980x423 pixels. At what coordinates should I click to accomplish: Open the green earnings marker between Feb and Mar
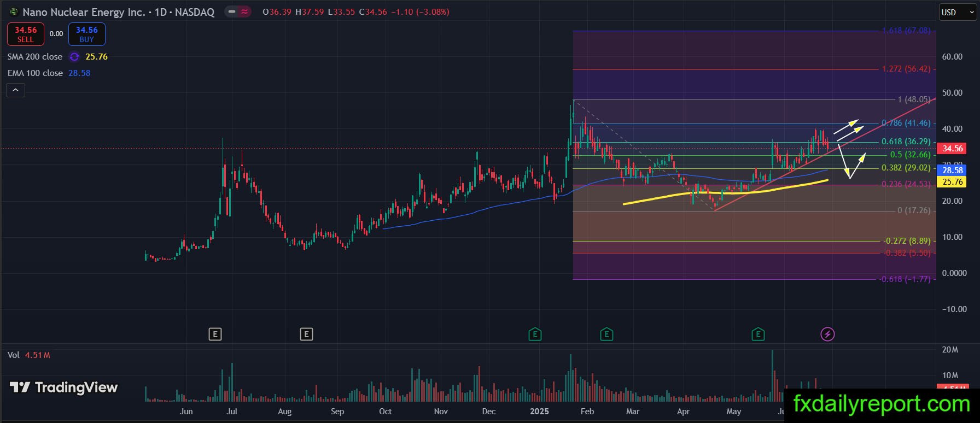(x=606, y=334)
